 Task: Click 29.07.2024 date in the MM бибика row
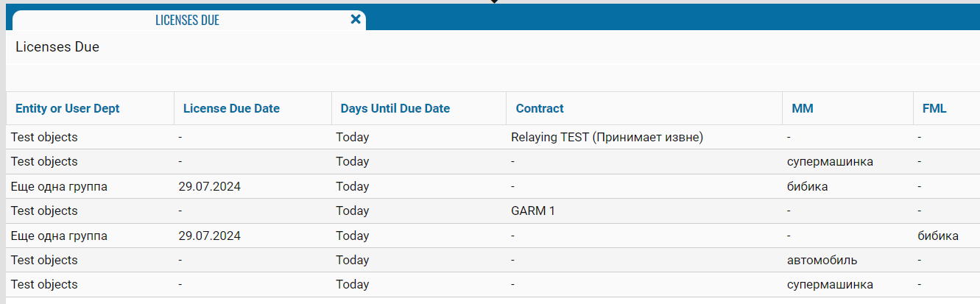click(x=210, y=187)
